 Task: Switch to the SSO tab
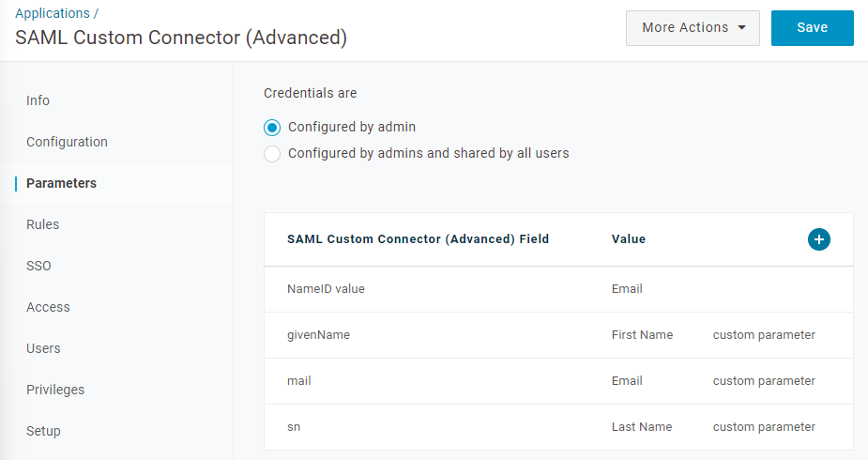point(38,266)
